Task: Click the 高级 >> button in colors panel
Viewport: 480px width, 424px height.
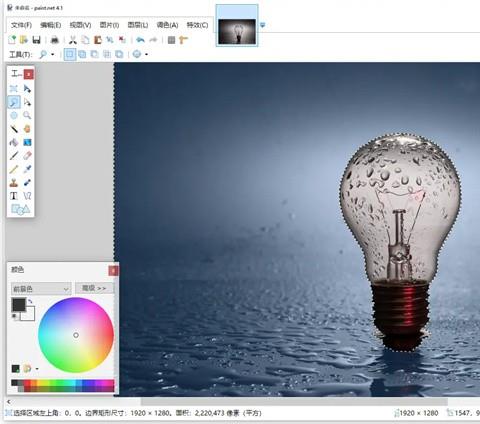Action: [94, 288]
